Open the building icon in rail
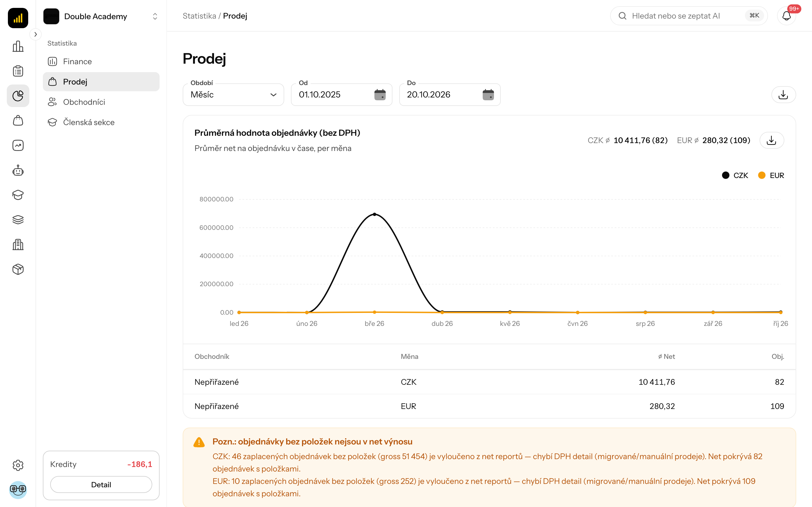The image size is (812, 507). click(18, 244)
